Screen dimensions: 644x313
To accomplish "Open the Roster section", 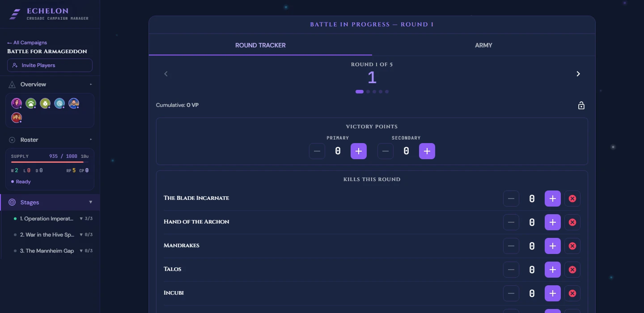I will click(x=29, y=140).
